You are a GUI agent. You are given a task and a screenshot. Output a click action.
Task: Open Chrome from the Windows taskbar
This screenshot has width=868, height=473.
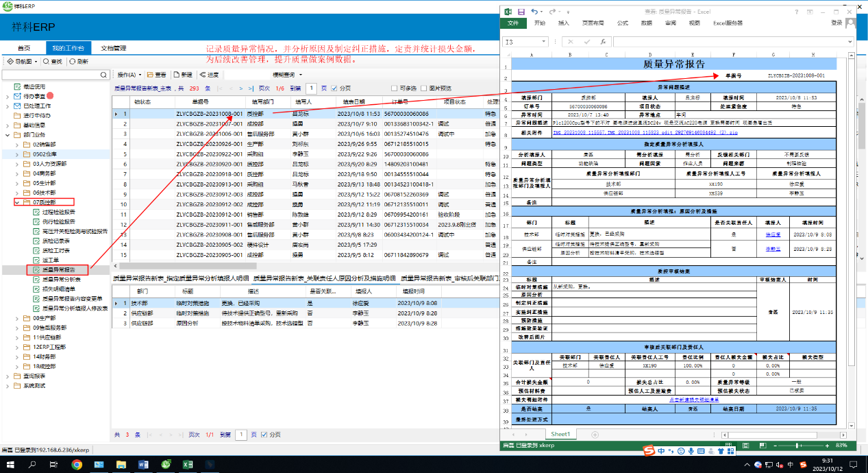pyautogui.click(x=77, y=464)
